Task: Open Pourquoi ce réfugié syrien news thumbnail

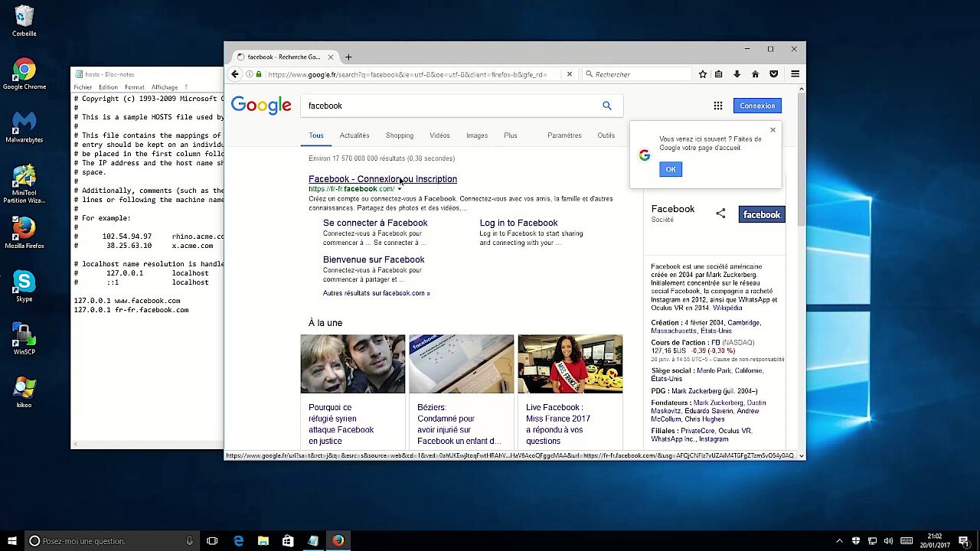Action: click(x=353, y=364)
